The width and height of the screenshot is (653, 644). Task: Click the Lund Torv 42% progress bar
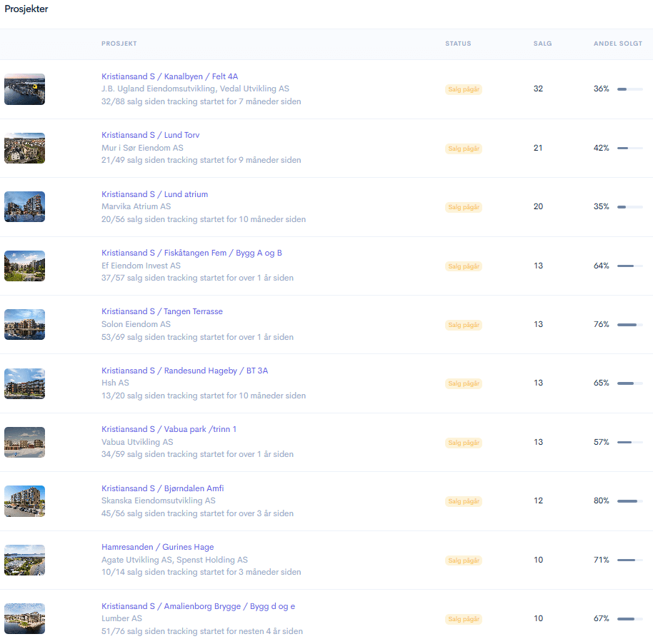(x=630, y=149)
